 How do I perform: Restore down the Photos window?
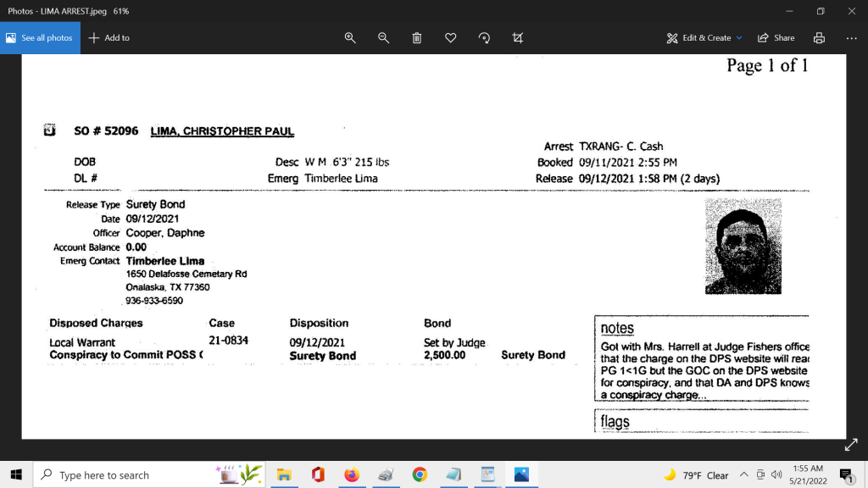[821, 11]
